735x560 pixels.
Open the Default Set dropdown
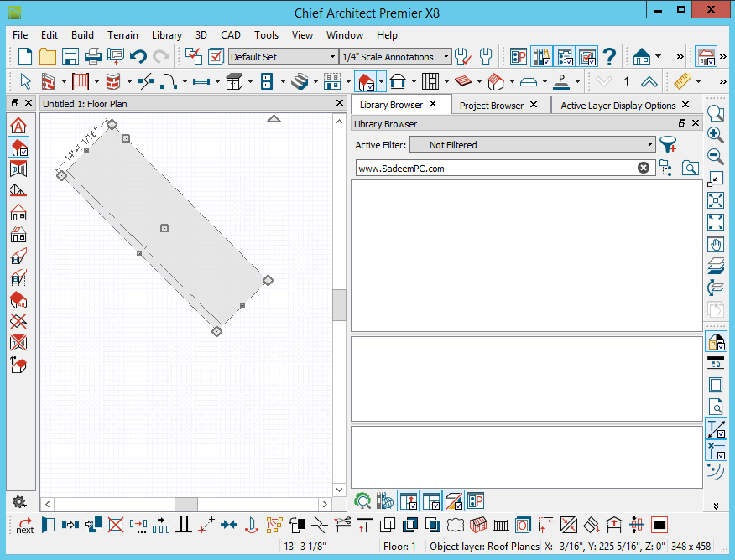click(x=283, y=57)
